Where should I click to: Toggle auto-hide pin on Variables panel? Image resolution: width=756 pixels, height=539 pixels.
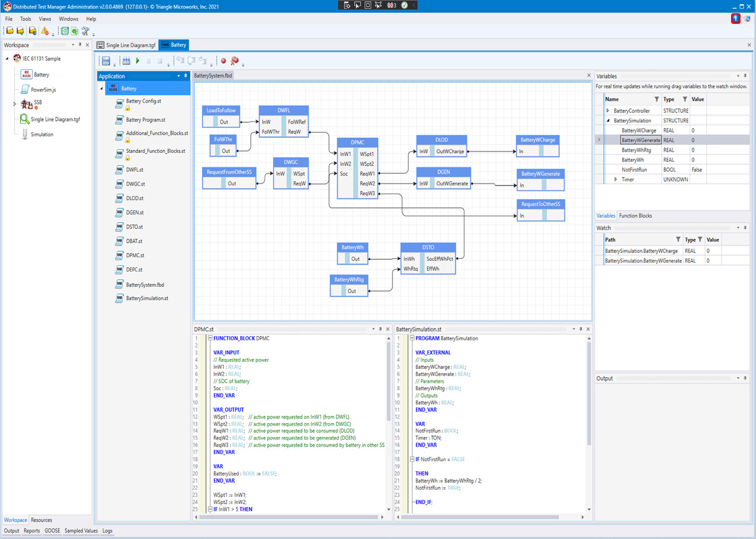point(745,76)
